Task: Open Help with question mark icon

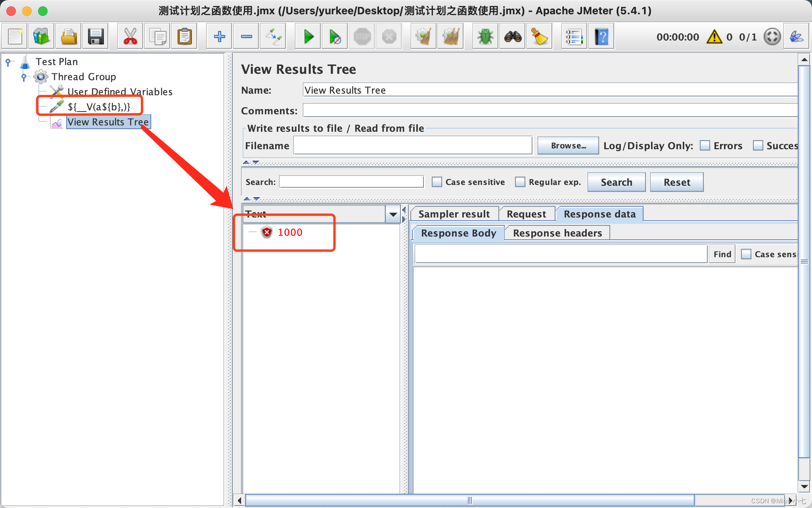Action: [601, 37]
